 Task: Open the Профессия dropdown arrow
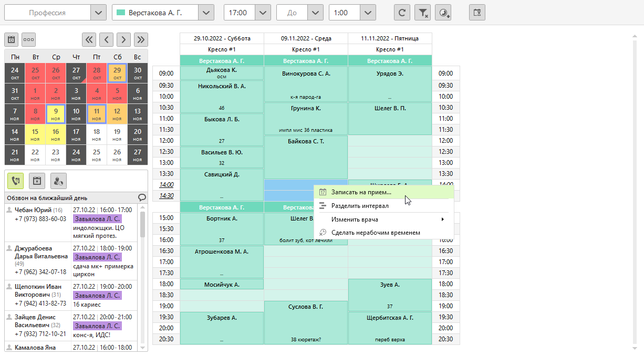click(x=98, y=13)
